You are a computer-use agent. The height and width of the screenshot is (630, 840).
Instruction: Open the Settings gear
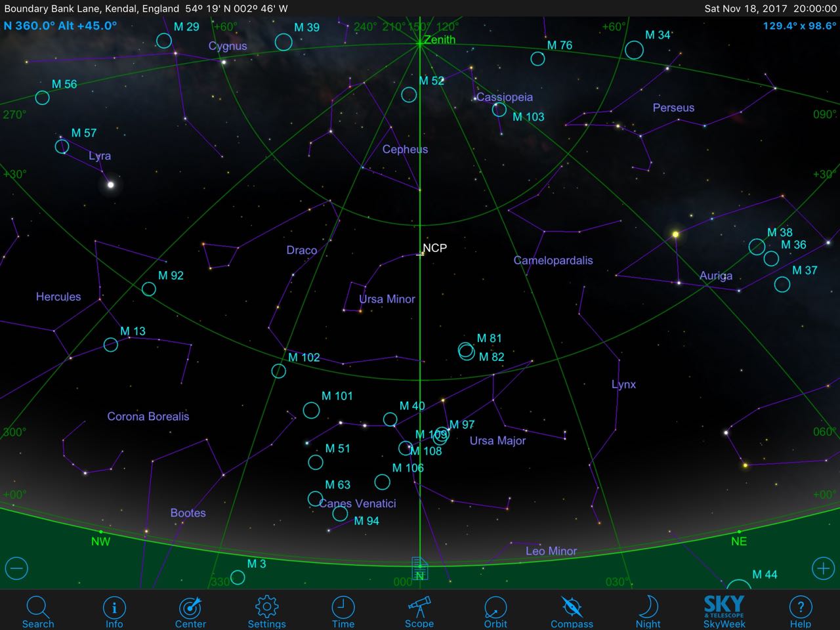266,611
